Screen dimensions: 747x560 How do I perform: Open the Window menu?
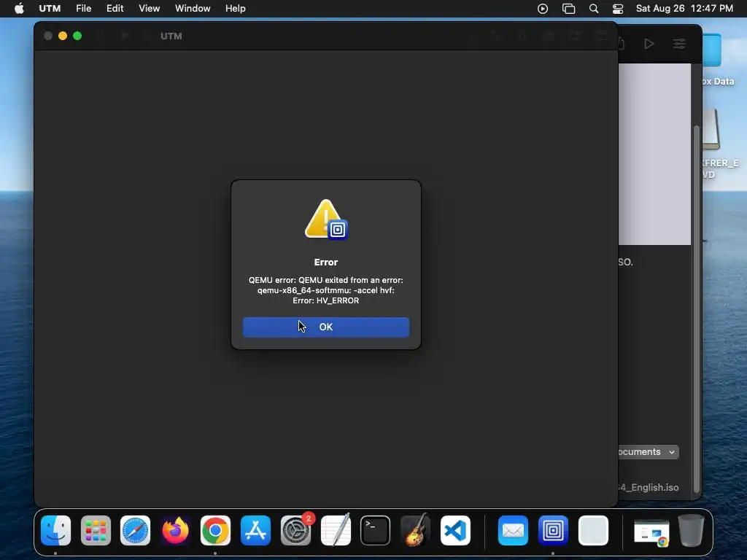[193, 9]
